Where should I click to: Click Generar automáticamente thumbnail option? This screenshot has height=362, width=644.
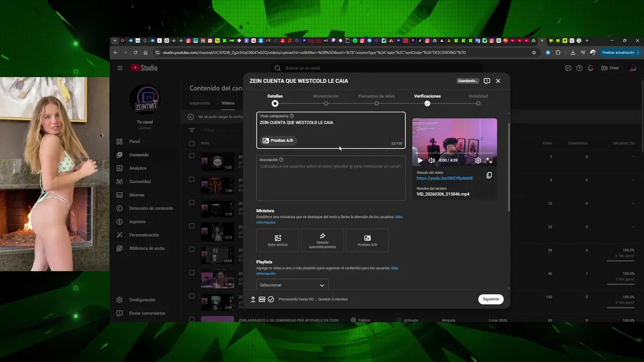coord(323,240)
